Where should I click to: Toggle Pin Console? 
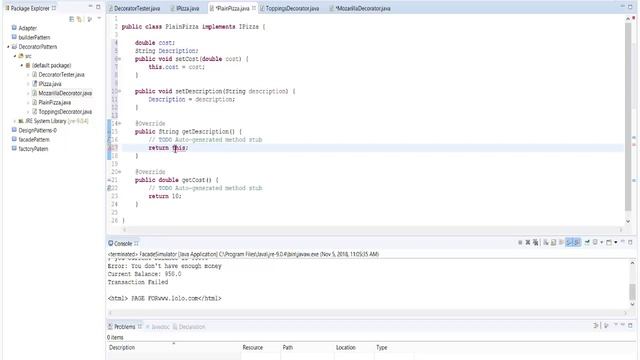[x=587, y=242]
